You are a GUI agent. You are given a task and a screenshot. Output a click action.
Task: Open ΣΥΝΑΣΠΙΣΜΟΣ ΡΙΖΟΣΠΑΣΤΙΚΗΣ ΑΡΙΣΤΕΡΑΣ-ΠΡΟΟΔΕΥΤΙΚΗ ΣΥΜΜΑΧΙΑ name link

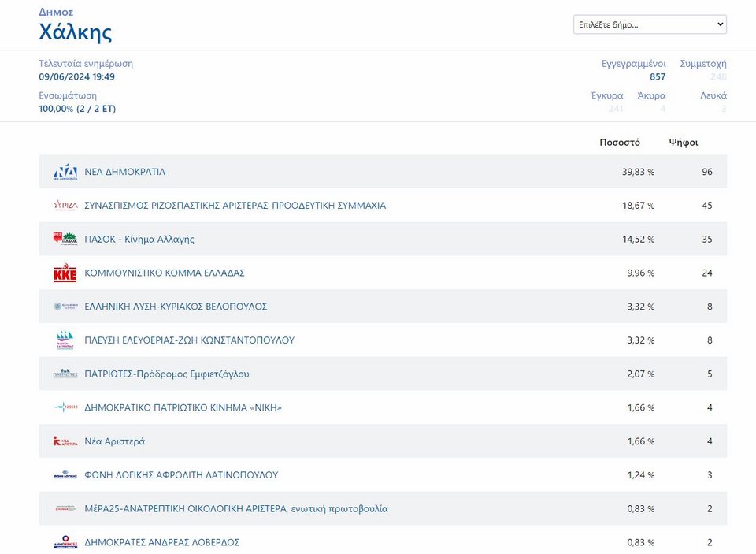click(235, 206)
